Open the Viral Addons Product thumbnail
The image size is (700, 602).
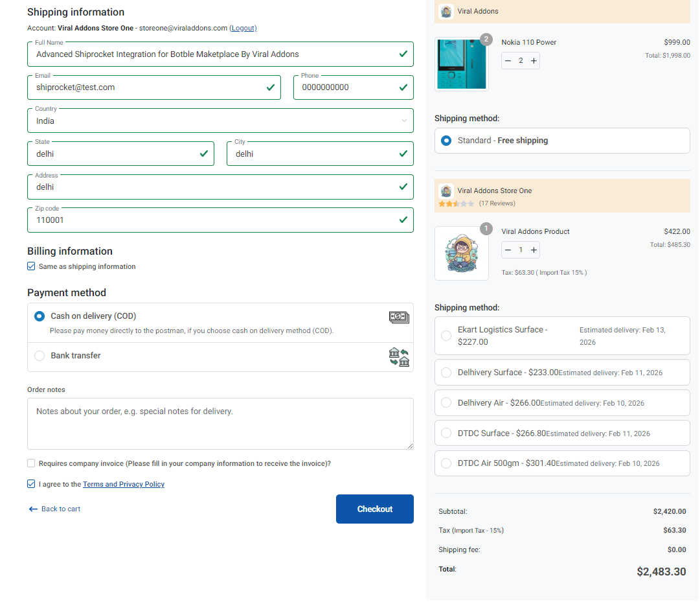coord(462,253)
